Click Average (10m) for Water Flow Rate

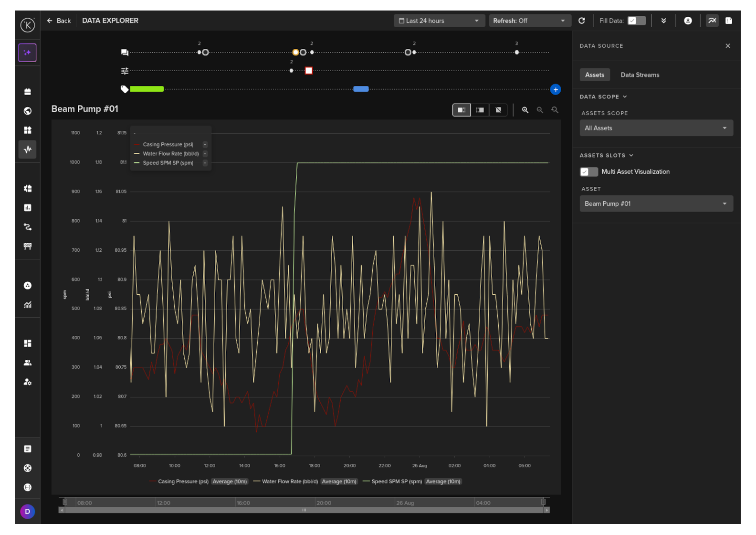[339, 481]
